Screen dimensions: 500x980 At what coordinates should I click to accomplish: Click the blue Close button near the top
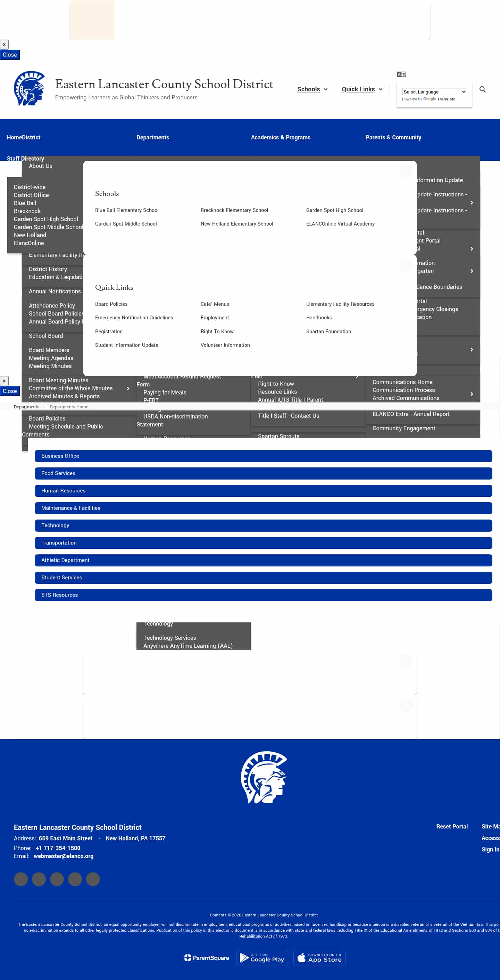click(x=10, y=55)
